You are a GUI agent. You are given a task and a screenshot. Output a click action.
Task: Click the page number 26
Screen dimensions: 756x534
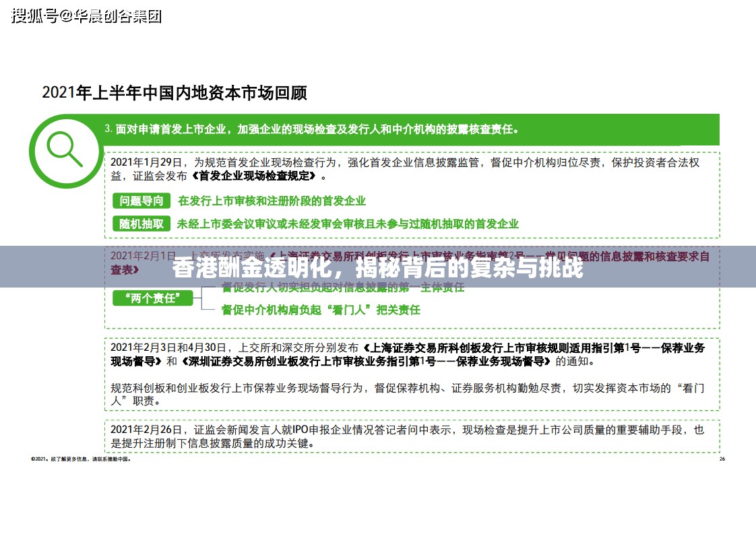pyautogui.click(x=722, y=459)
